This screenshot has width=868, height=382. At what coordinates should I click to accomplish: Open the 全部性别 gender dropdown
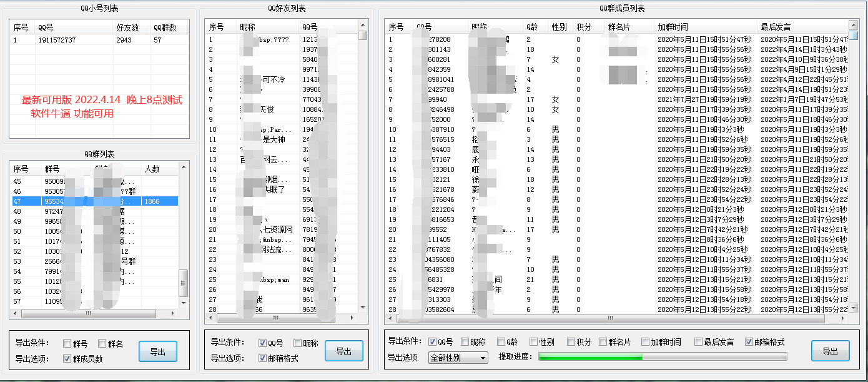(458, 358)
